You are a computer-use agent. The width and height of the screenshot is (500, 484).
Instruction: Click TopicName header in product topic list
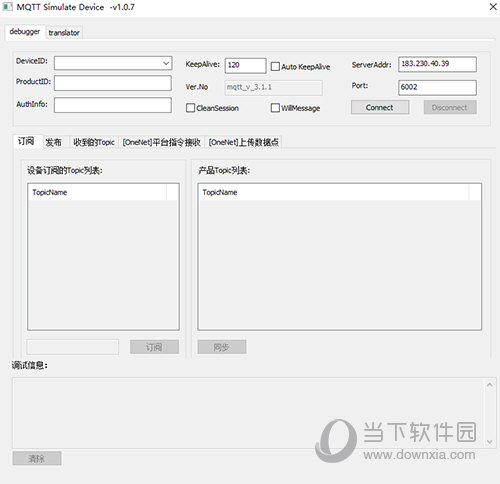pos(333,192)
